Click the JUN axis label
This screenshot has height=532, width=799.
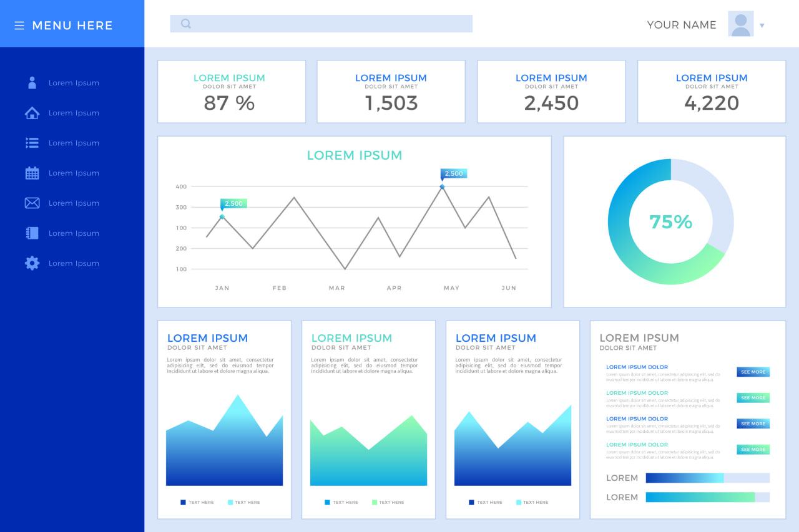click(x=509, y=288)
